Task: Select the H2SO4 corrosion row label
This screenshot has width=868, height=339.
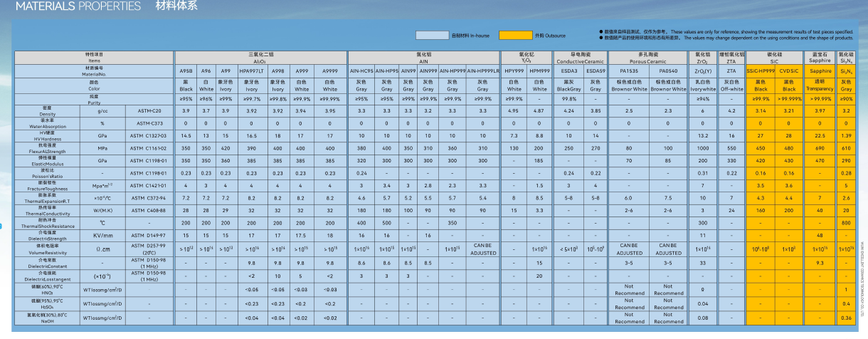Action: coord(47,303)
